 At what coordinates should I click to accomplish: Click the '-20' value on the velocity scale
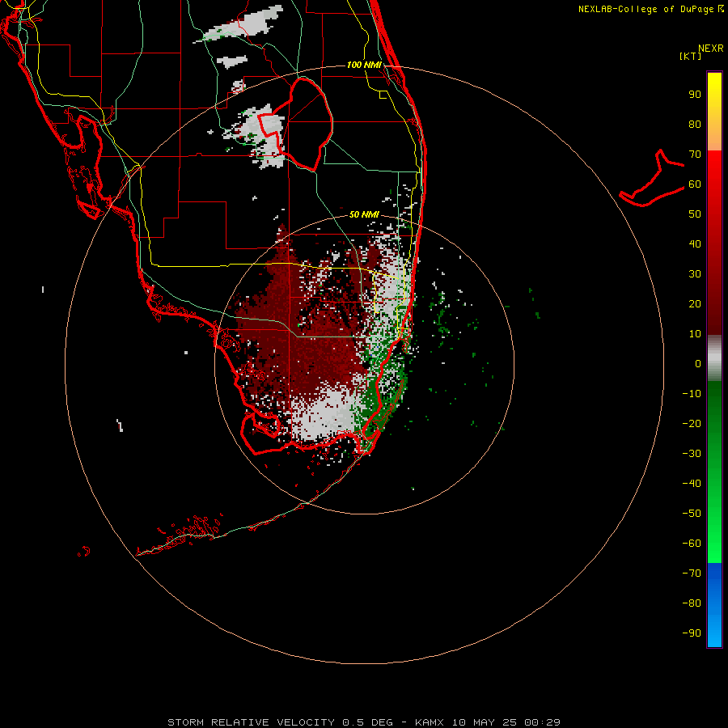(x=692, y=423)
